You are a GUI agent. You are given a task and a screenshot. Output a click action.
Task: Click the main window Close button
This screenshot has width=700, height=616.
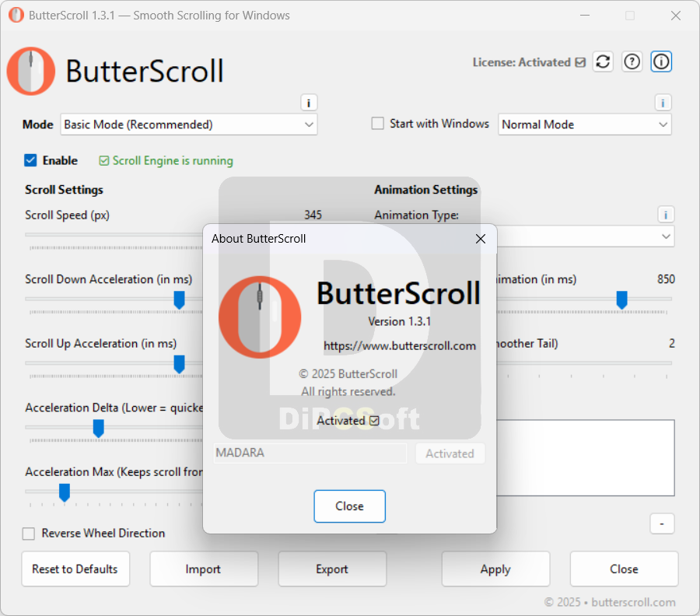[624, 569]
